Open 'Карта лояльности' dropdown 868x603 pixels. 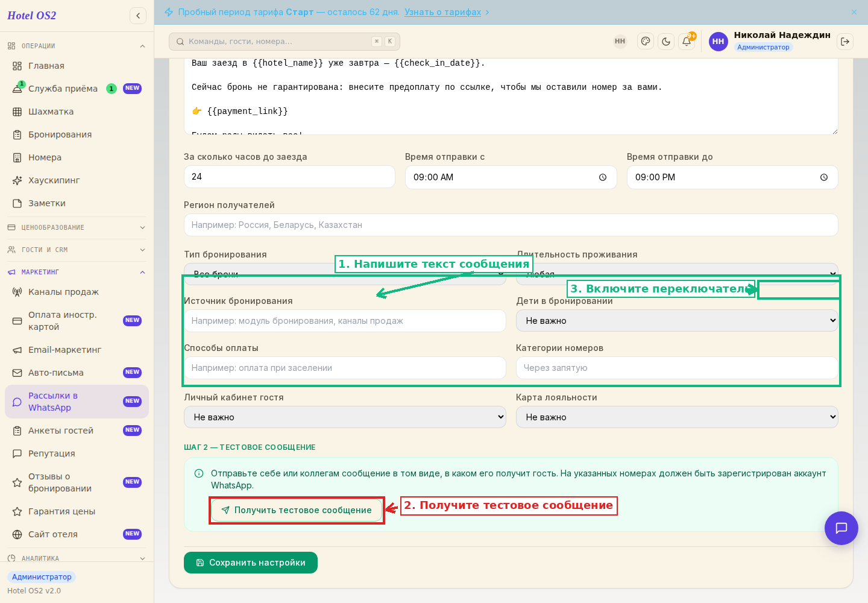click(677, 417)
